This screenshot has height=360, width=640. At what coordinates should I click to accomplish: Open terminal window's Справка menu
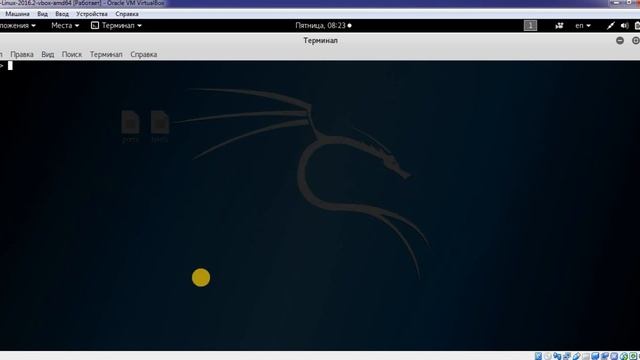click(144, 54)
